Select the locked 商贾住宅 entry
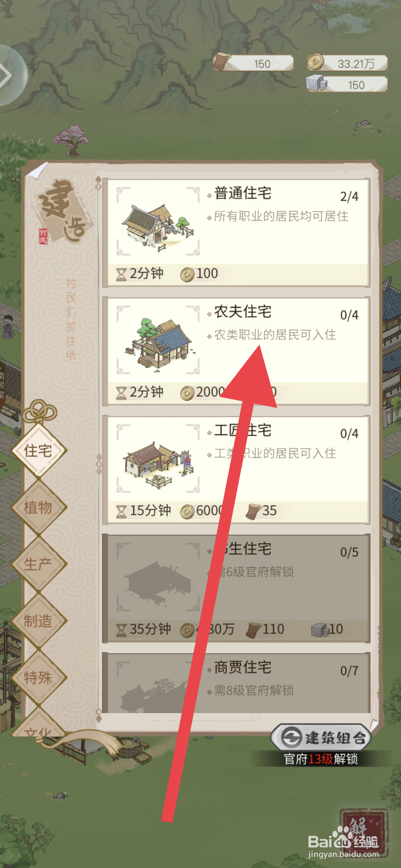This screenshot has height=868, width=401. [x=236, y=683]
